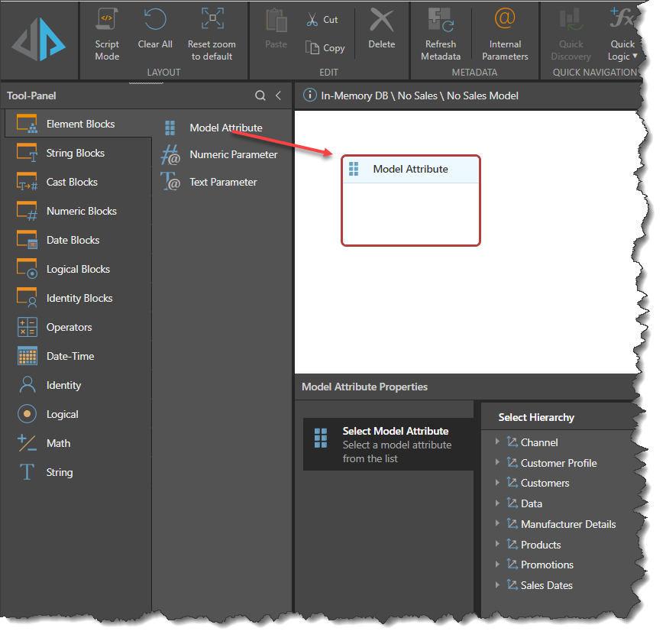Screen dimensions: 666x644
Task: Choose the Text Parameter block
Action: 223,182
